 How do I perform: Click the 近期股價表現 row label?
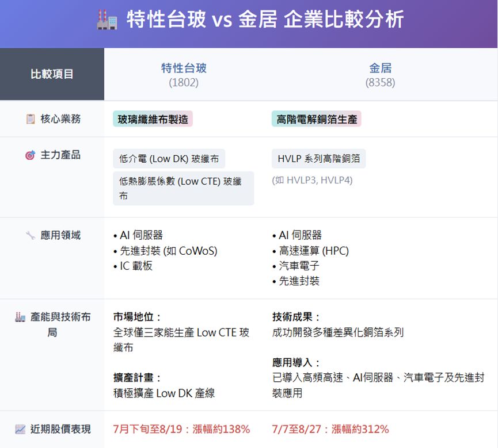point(60,429)
